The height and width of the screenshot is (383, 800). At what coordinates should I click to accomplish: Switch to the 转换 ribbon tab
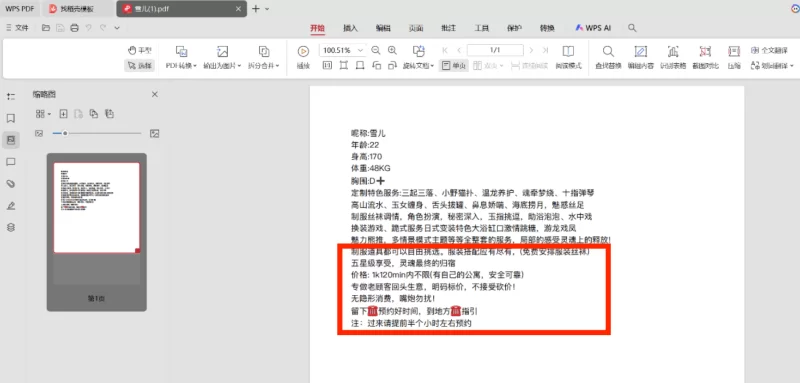(547, 29)
